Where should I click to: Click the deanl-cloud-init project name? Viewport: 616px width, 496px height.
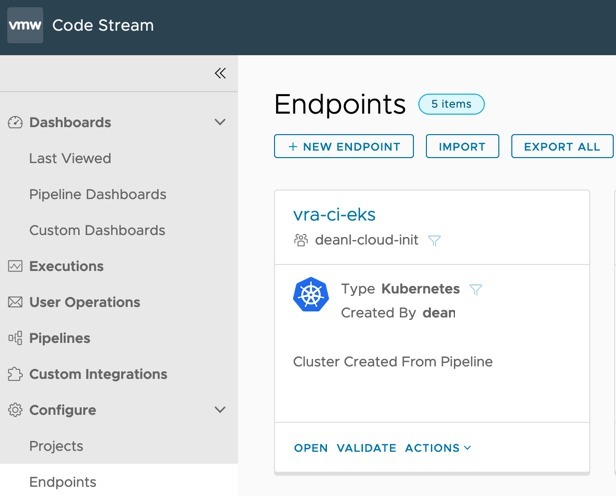tap(367, 240)
